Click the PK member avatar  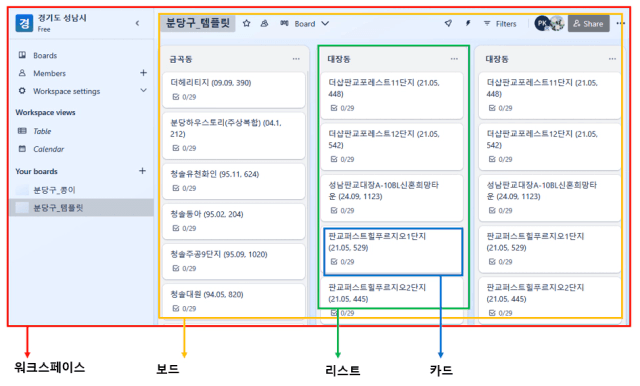542,23
